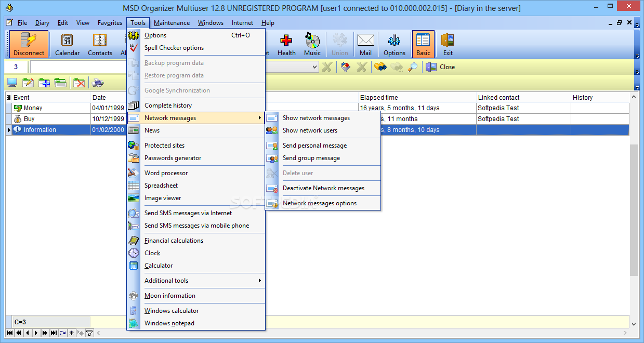This screenshot has height=343, width=644.
Task: Open the Help menu
Action: point(268,23)
